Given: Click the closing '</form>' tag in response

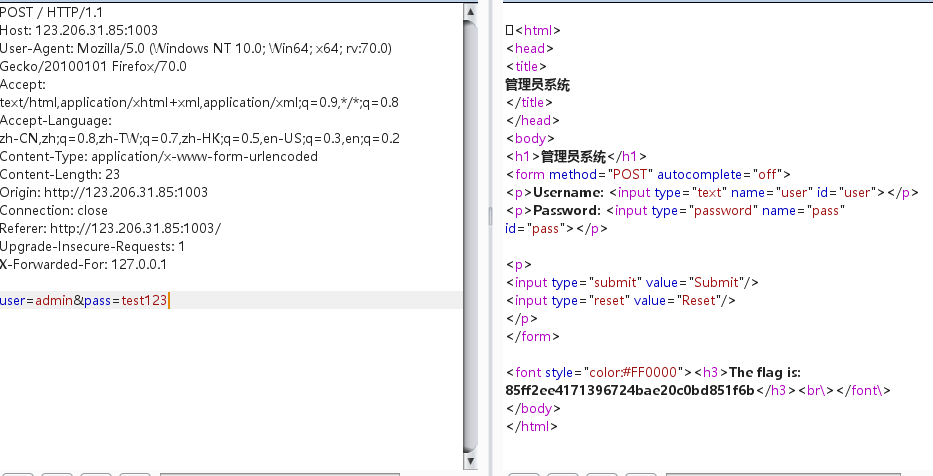Looking at the screenshot, I should pyautogui.click(x=533, y=336).
